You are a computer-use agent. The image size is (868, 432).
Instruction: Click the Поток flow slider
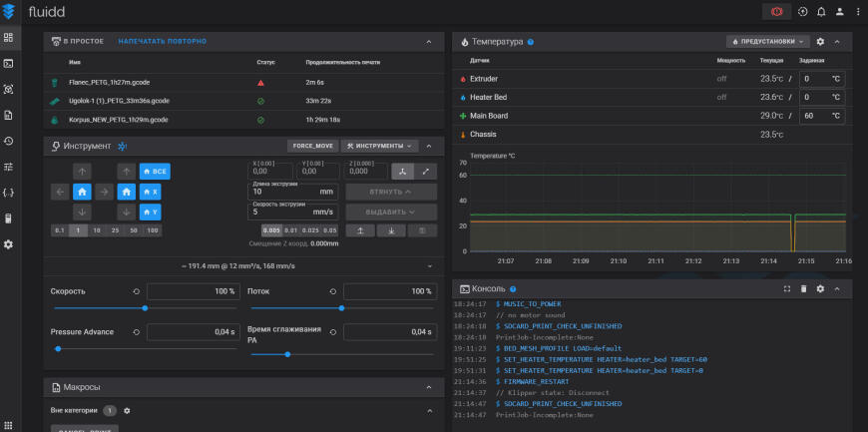pos(340,309)
